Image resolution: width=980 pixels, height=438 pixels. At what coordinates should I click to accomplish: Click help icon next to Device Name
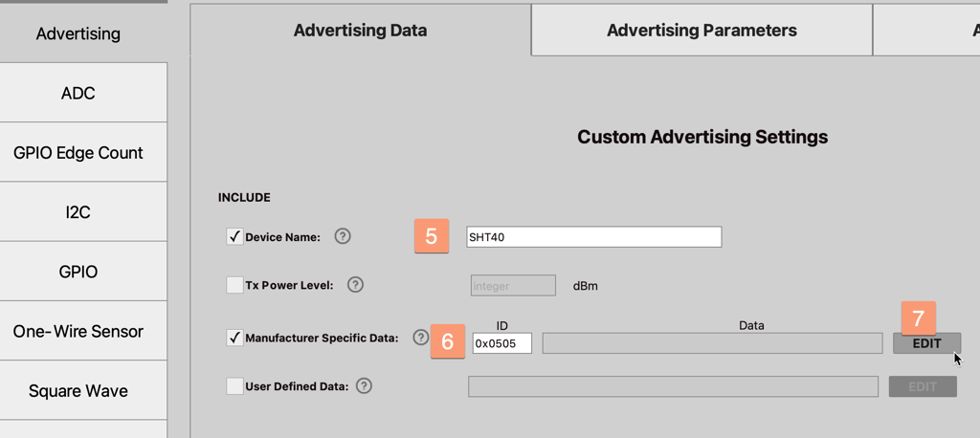[343, 236]
